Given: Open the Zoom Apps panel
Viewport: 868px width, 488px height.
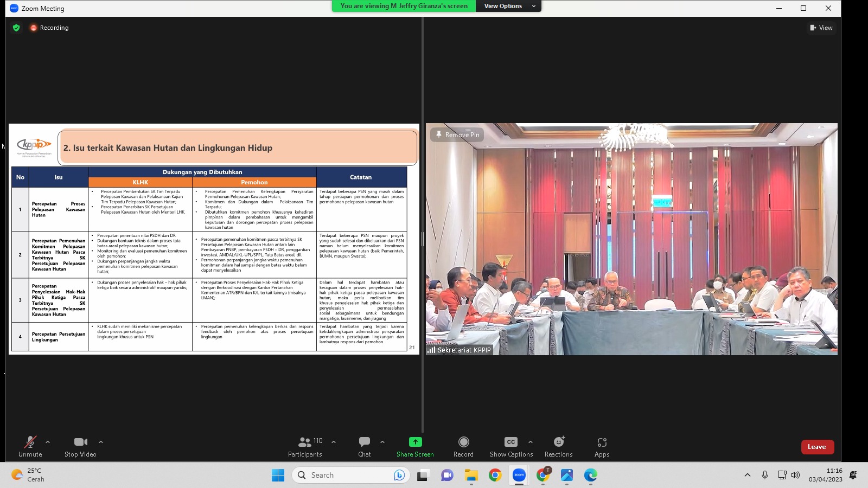Looking at the screenshot, I should coord(602,447).
